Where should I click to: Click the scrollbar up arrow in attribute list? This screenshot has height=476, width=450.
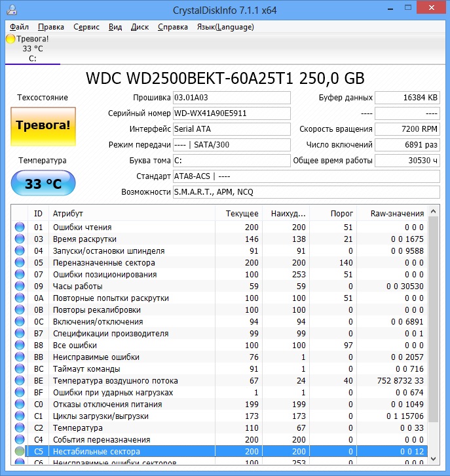(x=434, y=211)
